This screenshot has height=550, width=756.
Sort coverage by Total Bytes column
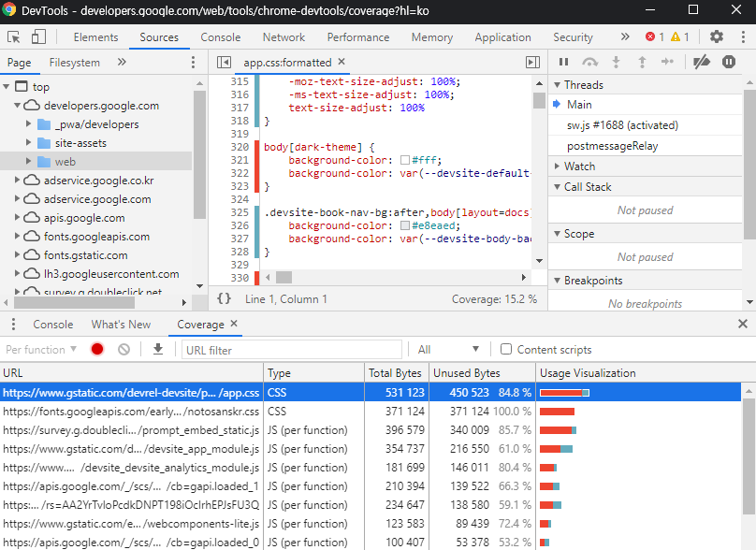[397, 373]
